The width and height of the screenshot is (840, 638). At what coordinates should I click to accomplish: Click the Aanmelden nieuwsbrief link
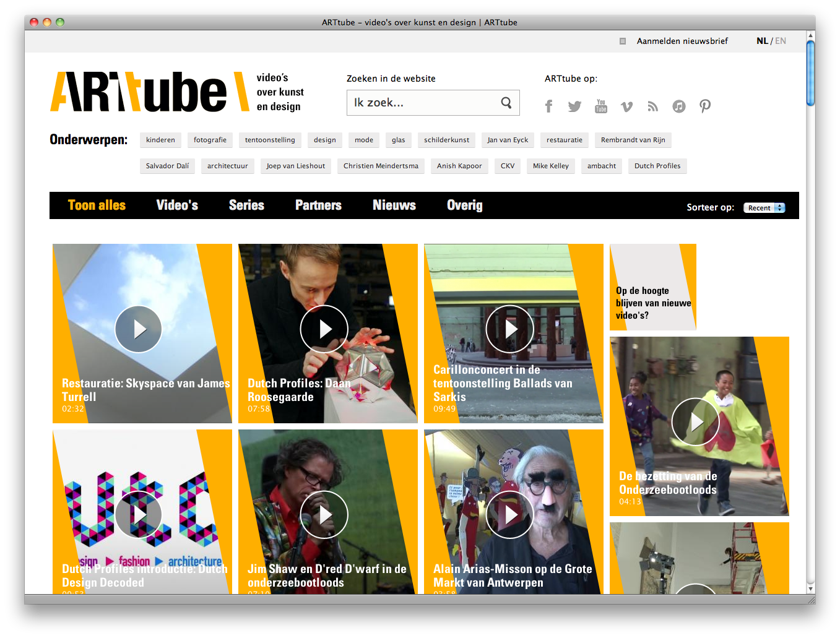[682, 41]
